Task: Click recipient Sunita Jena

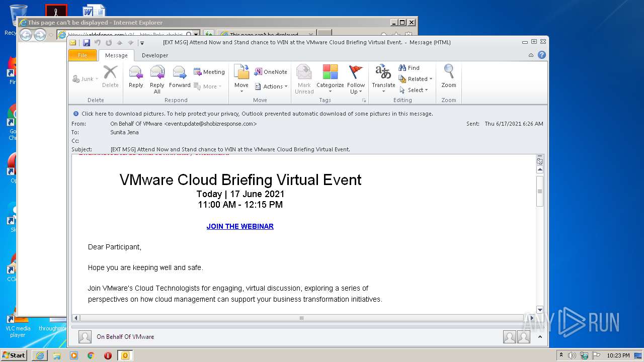Action: click(124, 132)
